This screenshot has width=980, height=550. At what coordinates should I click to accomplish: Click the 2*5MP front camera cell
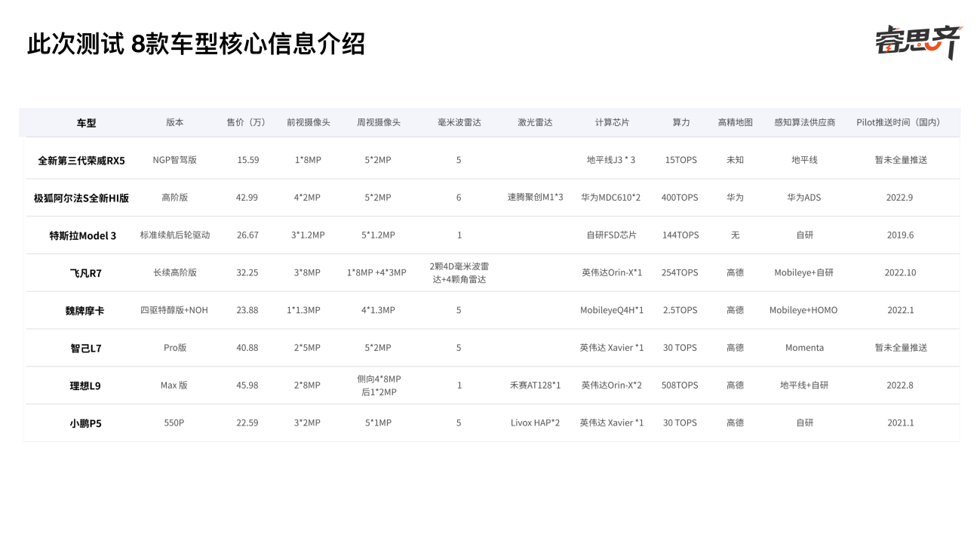307,348
